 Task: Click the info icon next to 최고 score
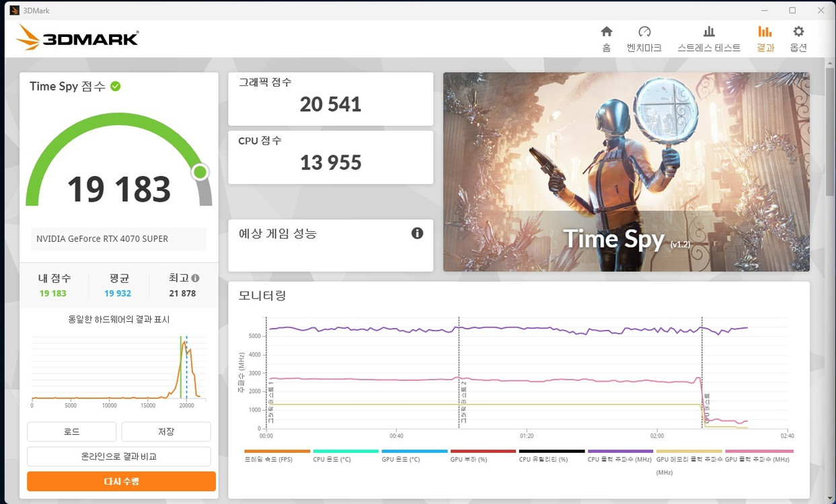[x=194, y=278]
